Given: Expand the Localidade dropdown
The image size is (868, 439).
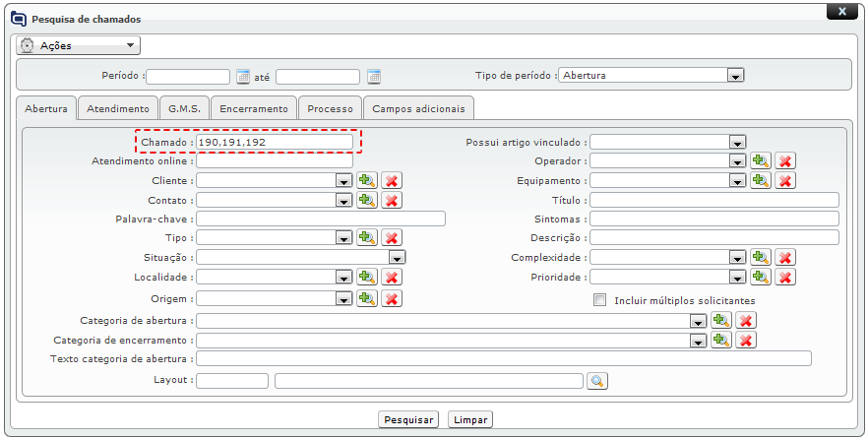Looking at the screenshot, I should (343, 278).
